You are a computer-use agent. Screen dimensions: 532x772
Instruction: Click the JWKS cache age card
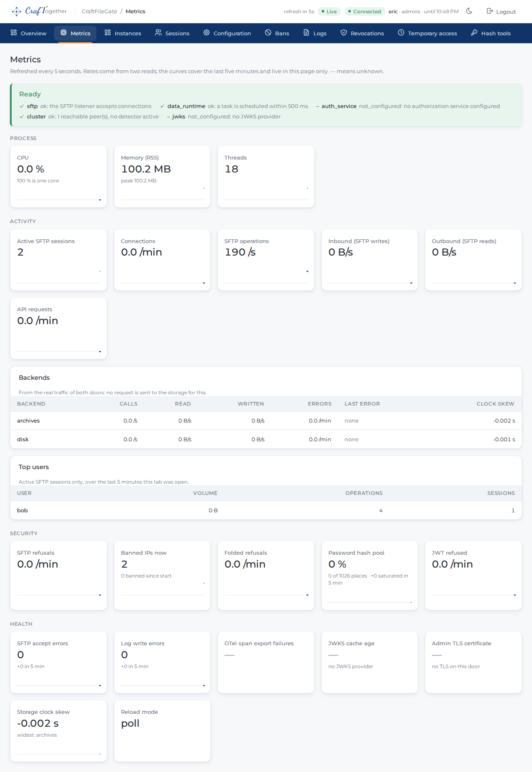point(369,662)
